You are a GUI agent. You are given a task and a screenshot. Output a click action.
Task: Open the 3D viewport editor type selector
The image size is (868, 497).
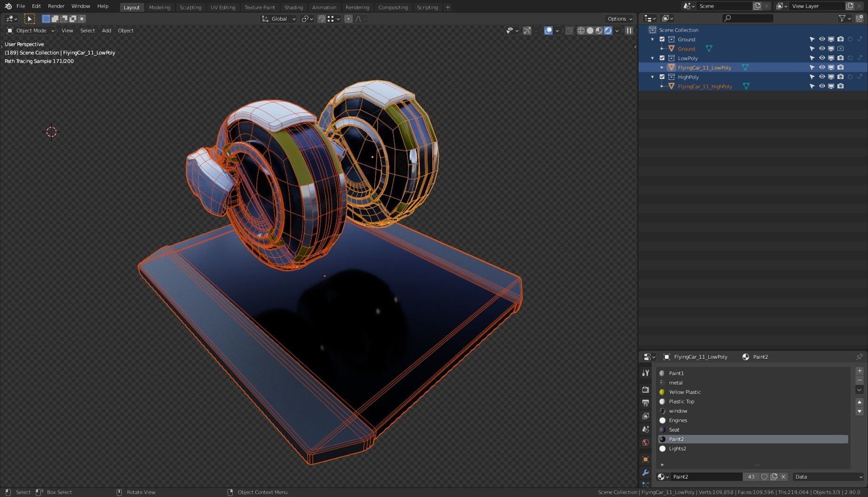11,19
